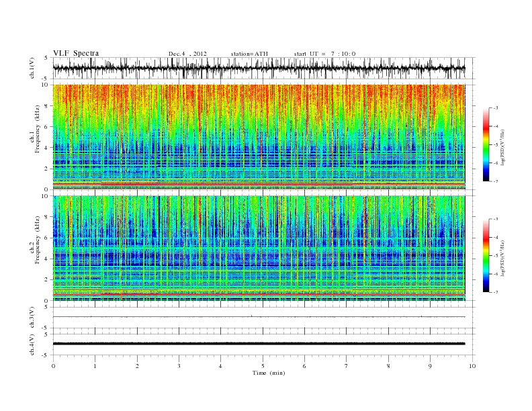Click the thick black ch.4 voltage trace

pos(259,344)
